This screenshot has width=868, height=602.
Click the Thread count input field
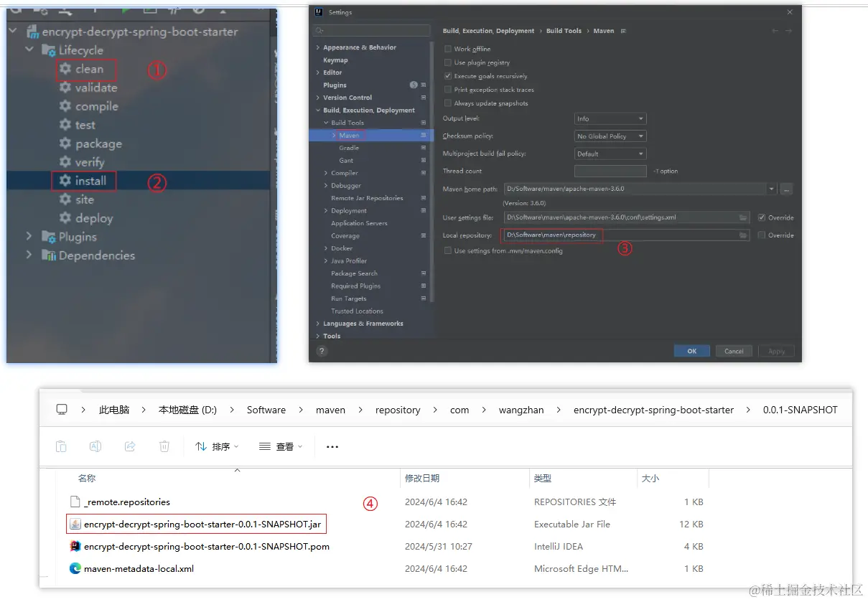point(610,171)
